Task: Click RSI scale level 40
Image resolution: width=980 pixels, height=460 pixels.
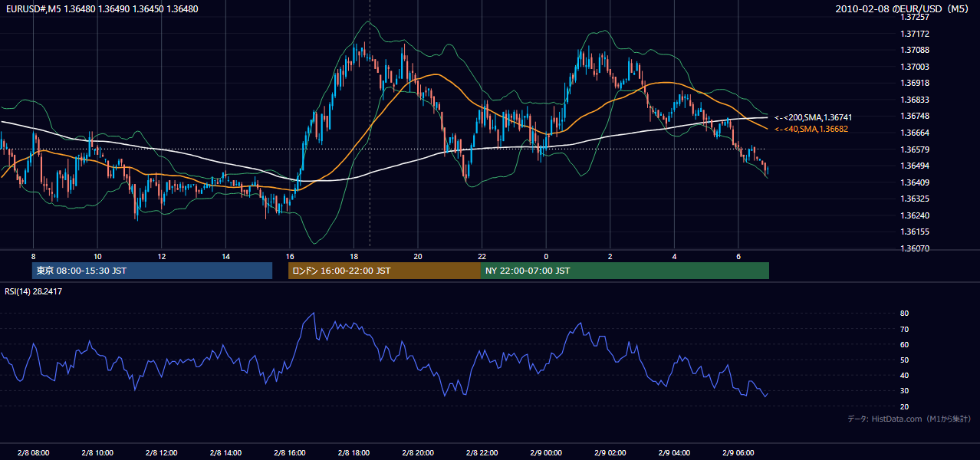Action: (905, 375)
